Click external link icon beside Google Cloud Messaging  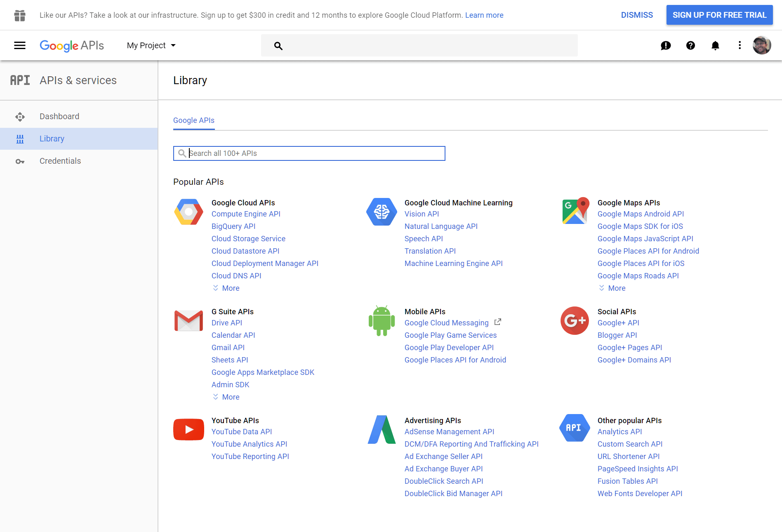(x=498, y=322)
